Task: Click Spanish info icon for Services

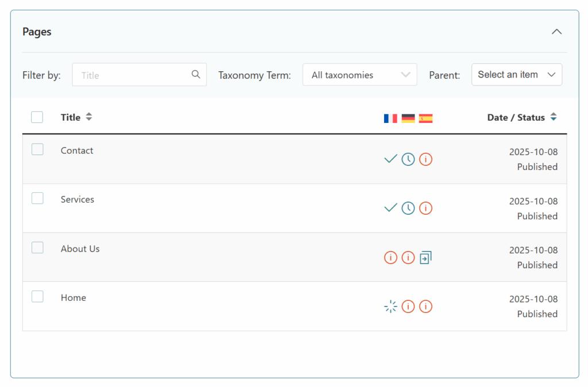Action: click(x=425, y=208)
